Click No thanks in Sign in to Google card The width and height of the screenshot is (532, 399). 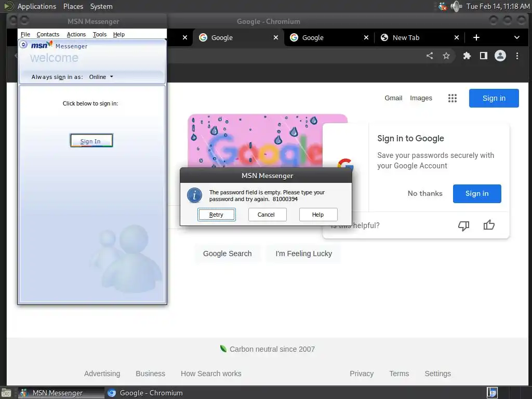(x=425, y=193)
